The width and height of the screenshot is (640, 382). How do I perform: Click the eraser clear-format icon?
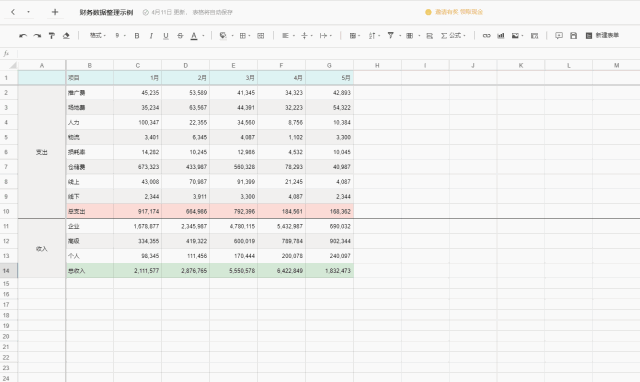pyautogui.click(x=66, y=36)
